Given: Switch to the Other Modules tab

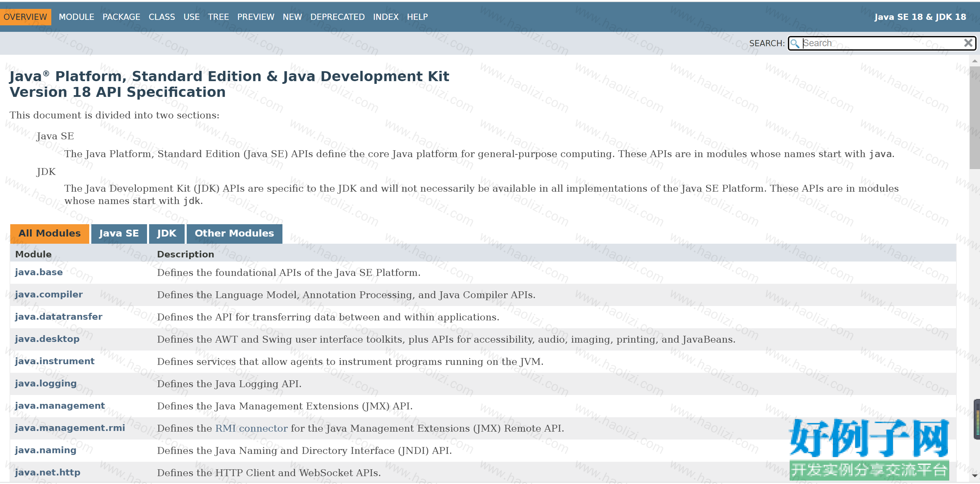Looking at the screenshot, I should tap(234, 233).
